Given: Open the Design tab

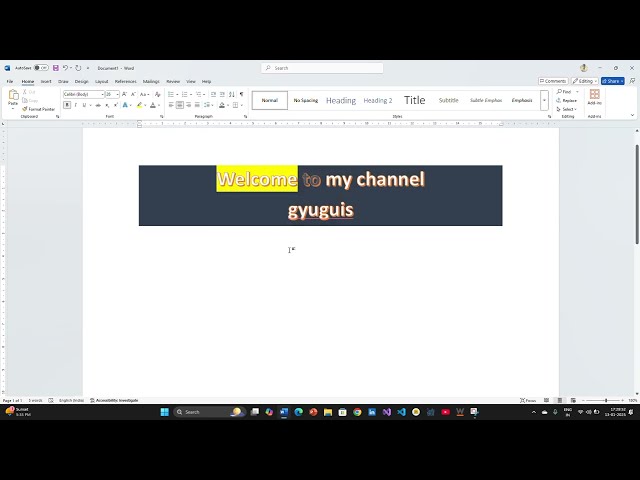Looking at the screenshot, I should 82,81.
